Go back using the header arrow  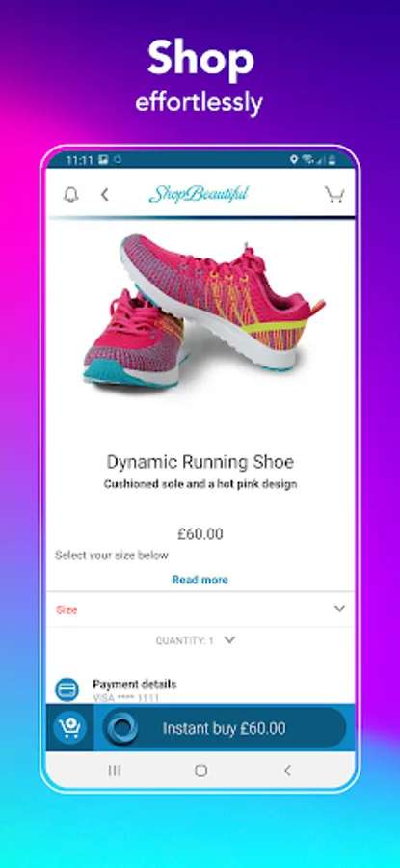click(104, 195)
